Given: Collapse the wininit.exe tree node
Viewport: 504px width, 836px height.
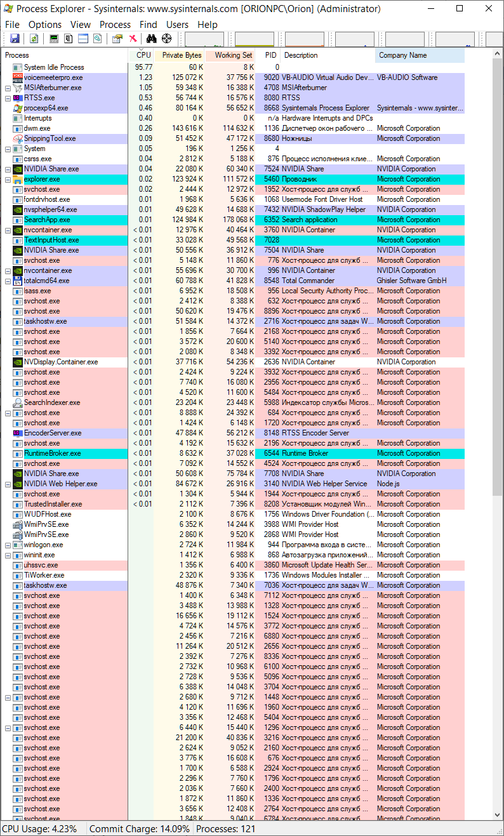Looking at the screenshot, I should 8,555.
